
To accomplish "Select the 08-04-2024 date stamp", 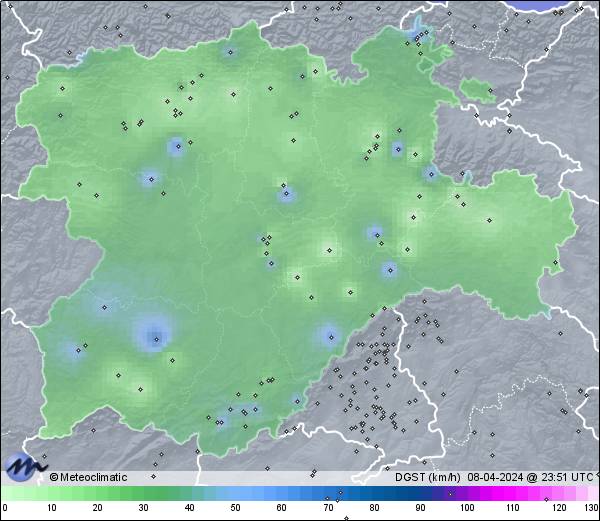I will pos(496,477).
